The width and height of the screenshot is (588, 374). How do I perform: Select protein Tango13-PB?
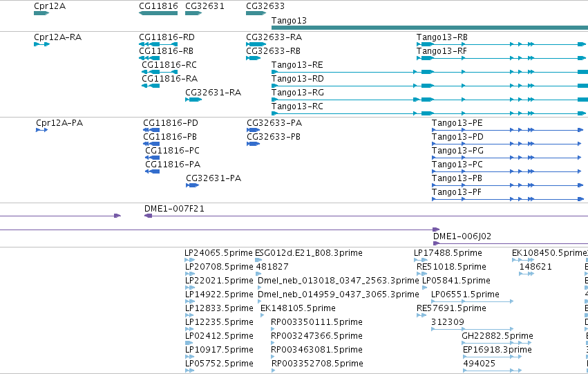click(x=457, y=178)
